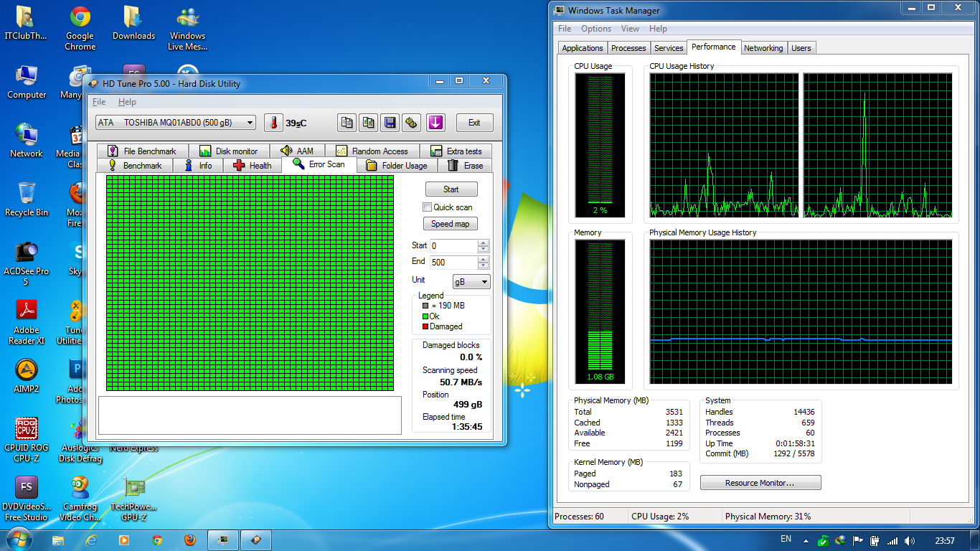Click the purple down-arrow icon in HD Tune
The height and width of the screenshot is (551, 980).
coord(435,123)
